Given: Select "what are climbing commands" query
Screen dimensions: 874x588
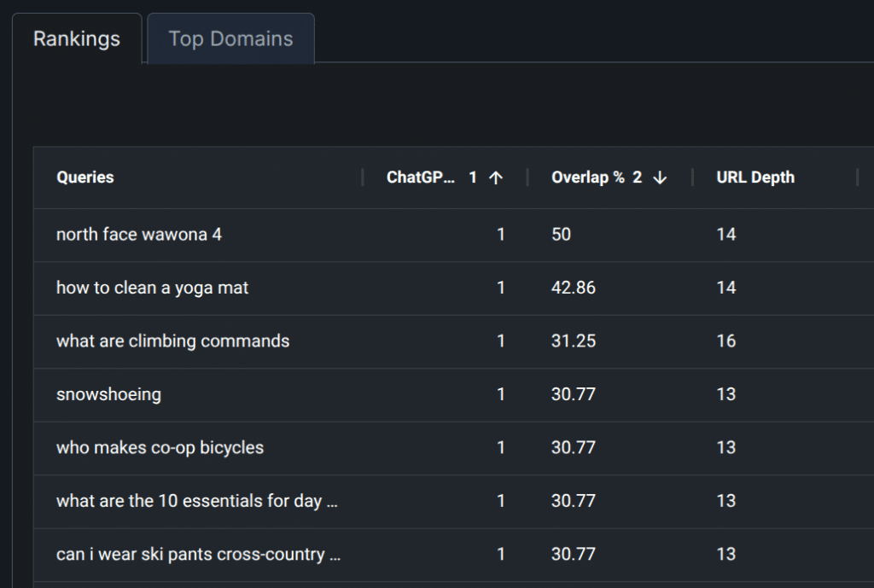Looking at the screenshot, I should [172, 341].
